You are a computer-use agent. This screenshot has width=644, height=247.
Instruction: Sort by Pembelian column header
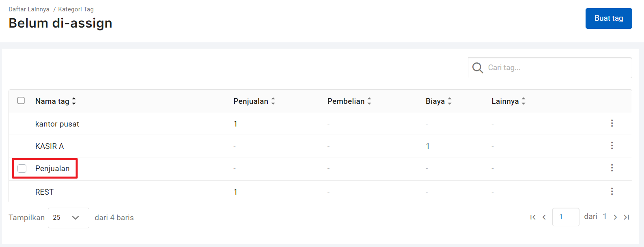point(349,101)
